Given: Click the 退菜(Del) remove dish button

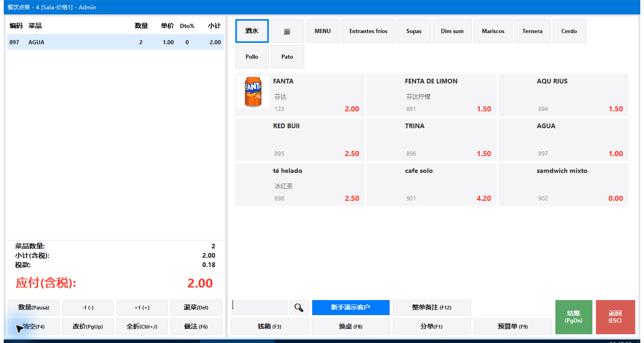Looking at the screenshot, I should 196,308.
